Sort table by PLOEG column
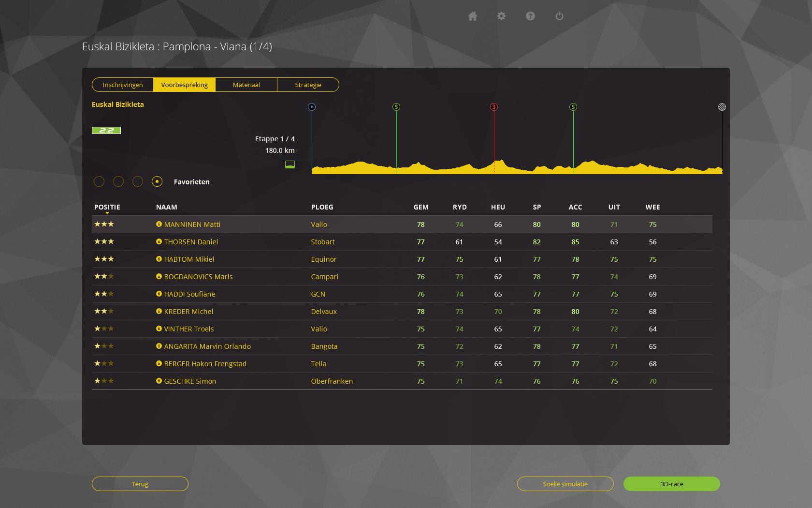This screenshot has height=508, width=812. click(x=322, y=207)
